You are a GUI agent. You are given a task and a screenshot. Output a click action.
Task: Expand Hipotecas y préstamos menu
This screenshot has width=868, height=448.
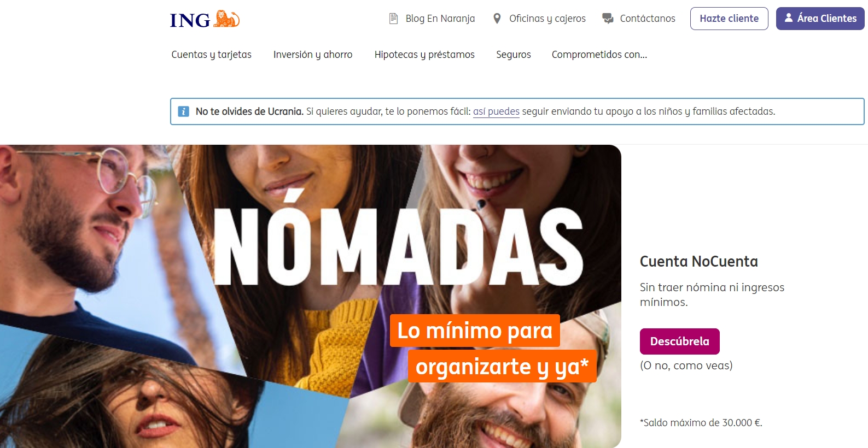[424, 55]
